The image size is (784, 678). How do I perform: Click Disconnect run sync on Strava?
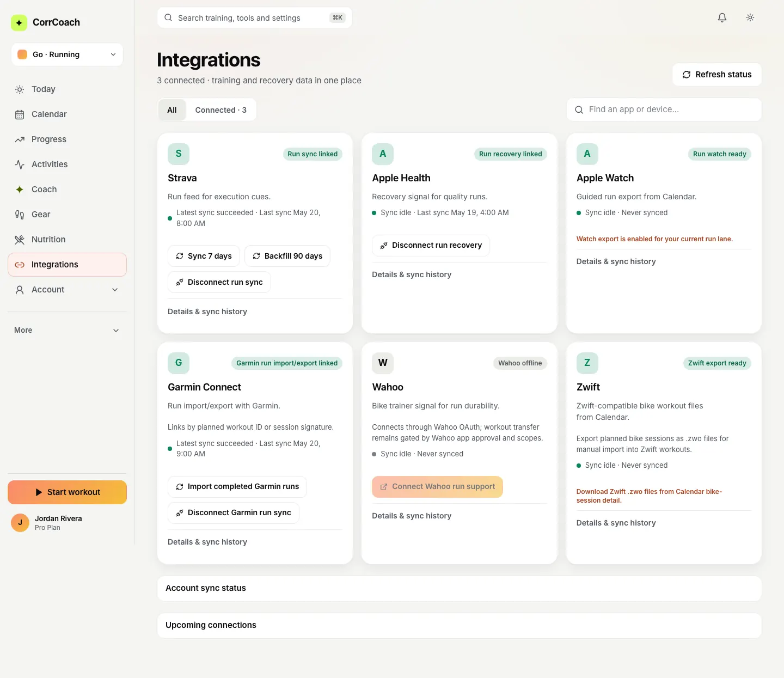point(219,282)
